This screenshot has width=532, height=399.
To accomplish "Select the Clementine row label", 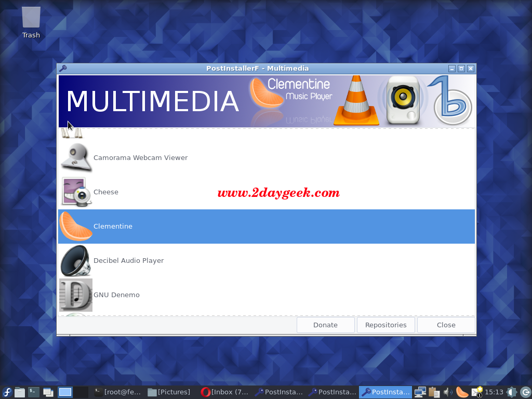I will click(x=113, y=227).
